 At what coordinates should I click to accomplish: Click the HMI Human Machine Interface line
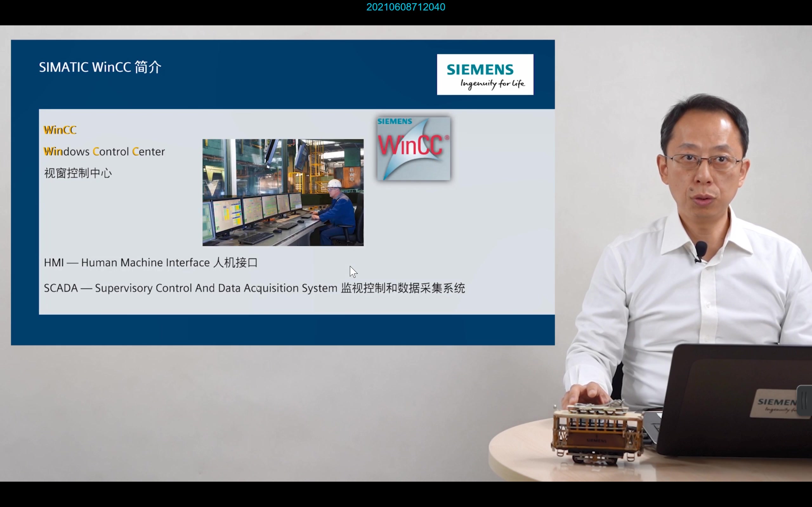[x=150, y=263]
